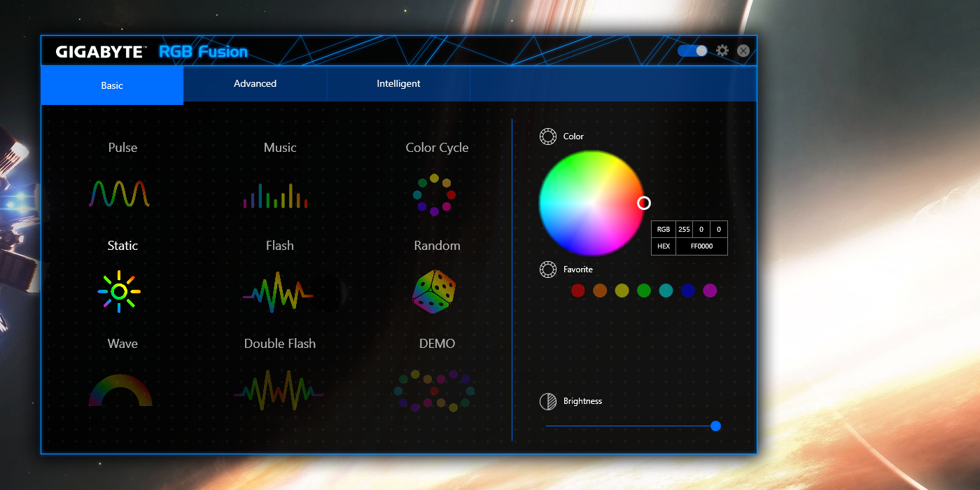Click the middle of the Brightness track

631,426
